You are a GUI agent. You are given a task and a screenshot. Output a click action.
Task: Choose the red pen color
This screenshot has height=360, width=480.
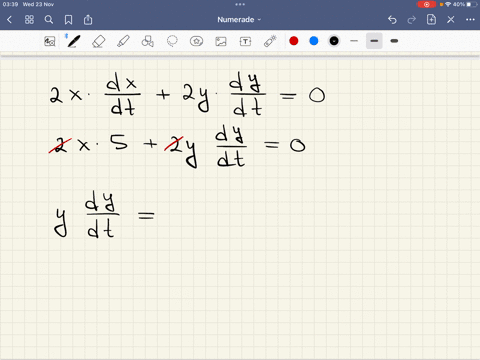pyautogui.click(x=294, y=41)
